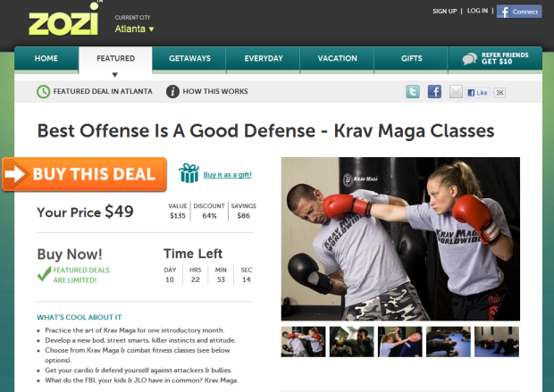Connect with Facebook button
This screenshot has width=554, height=392.
[x=519, y=12]
